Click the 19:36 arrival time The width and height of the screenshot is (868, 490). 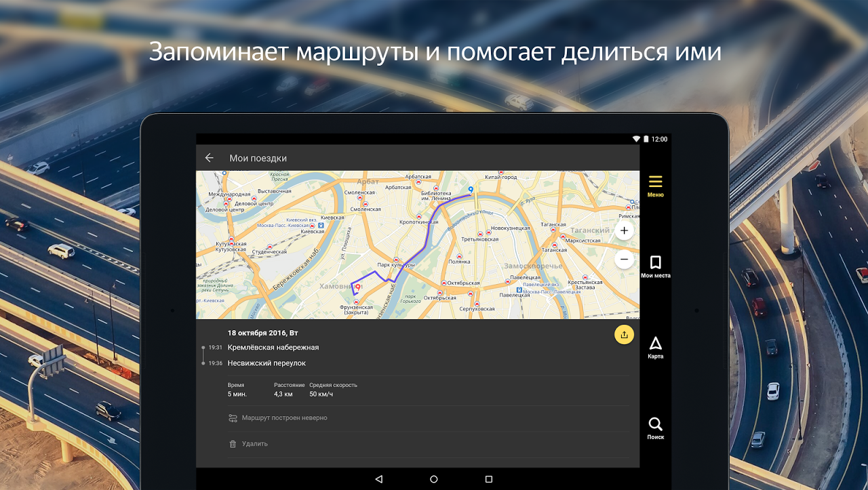[216, 363]
